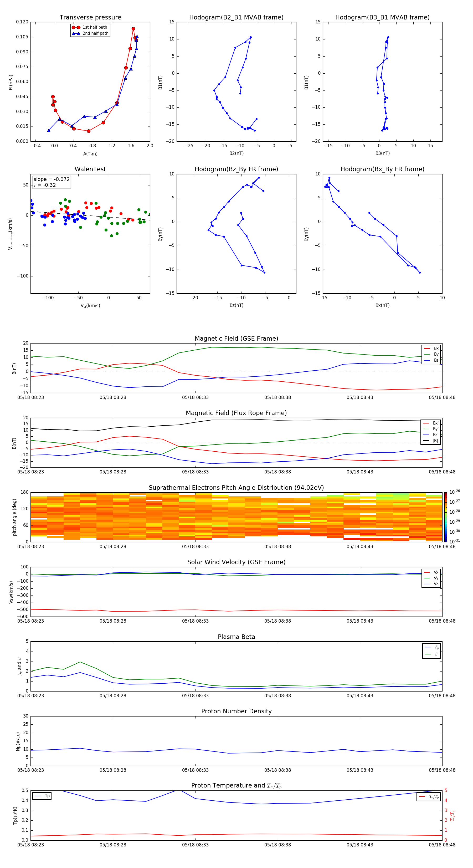Click the "Np(#/cc)" y-axis label
This screenshot has width=473, height=868.
[18, 741]
